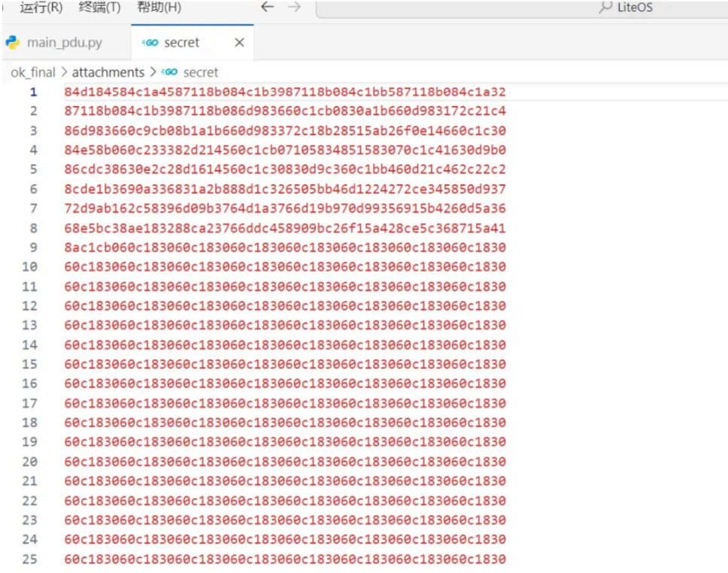728x573 pixels.
Task: Click the hex text on line 20
Action: (285, 462)
